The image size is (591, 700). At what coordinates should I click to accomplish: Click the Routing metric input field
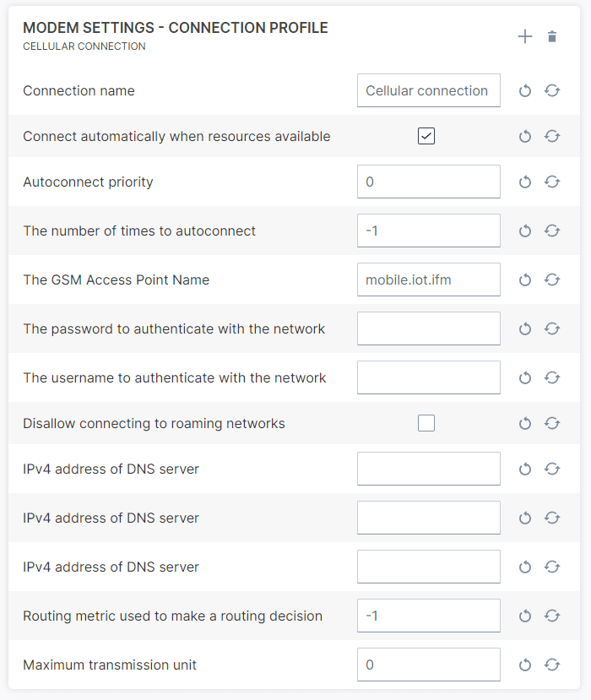pyautogui.click(x=429, y=616)
